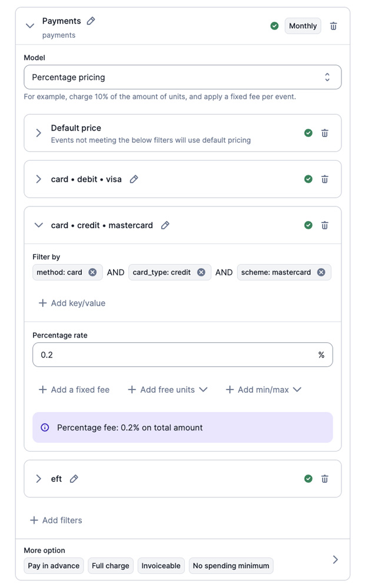Edit the card debit visa filter name
This screenshot has height=588, width=365.
(134, 179)
